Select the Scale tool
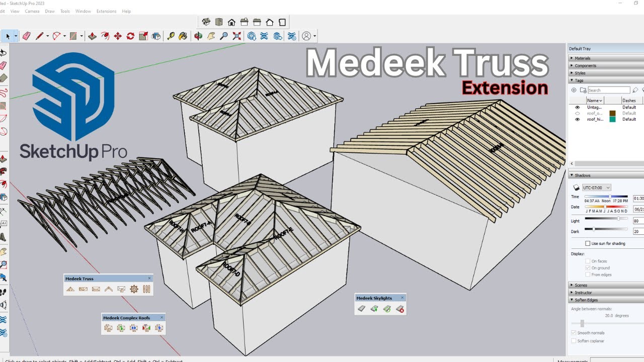 coord(143,36)
